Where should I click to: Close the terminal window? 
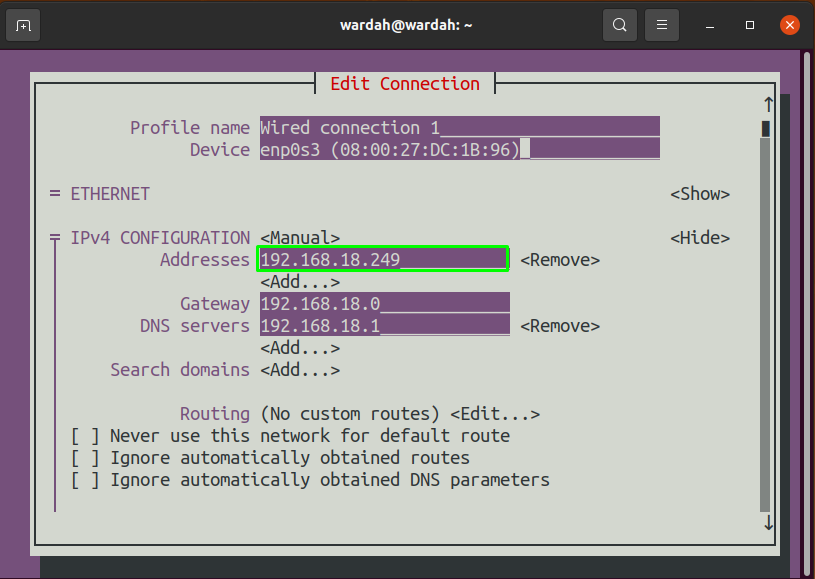pos(790,25)
